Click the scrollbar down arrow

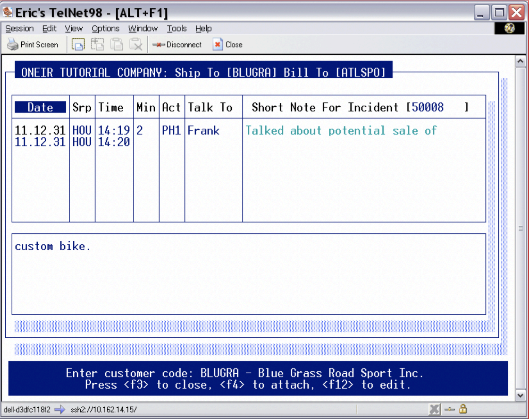(520, 395)
